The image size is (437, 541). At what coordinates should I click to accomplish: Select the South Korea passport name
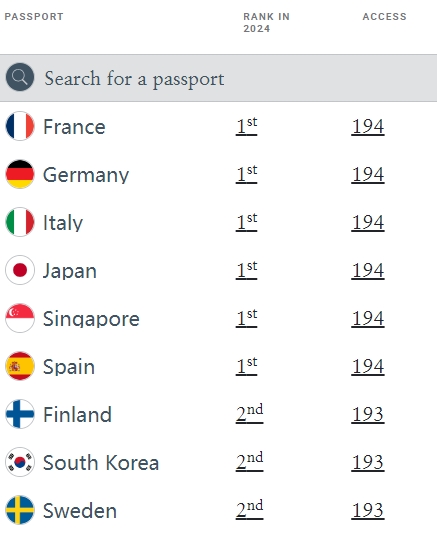coord(101,462)
